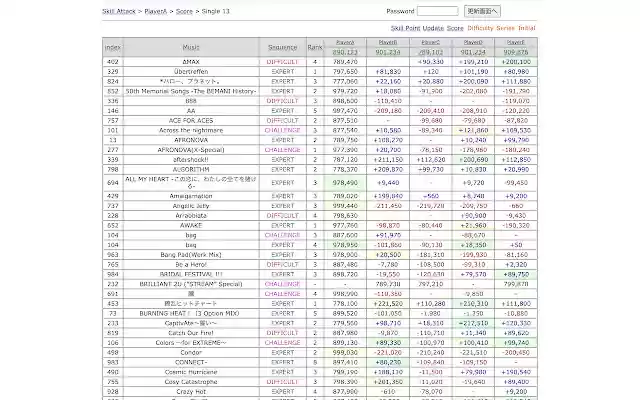Select the Übertreffen song title
640x400 pixels.
pos(191,72)
